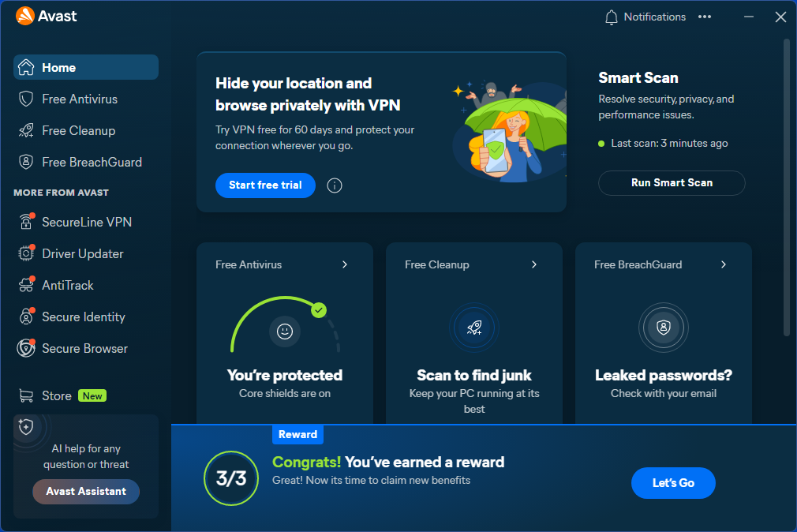Click 'Hide your location and browse privately' heading
Image resolution: width=797 pixels, height=532 pixels.
click(x=308, y=94)
